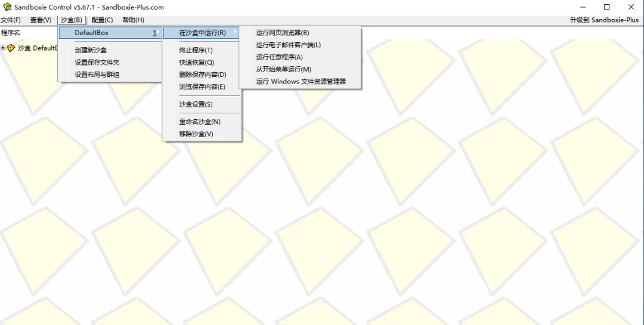Select 快速恢复(Q) option
Viewport: 644px width, 325px height.
(196, 63)
